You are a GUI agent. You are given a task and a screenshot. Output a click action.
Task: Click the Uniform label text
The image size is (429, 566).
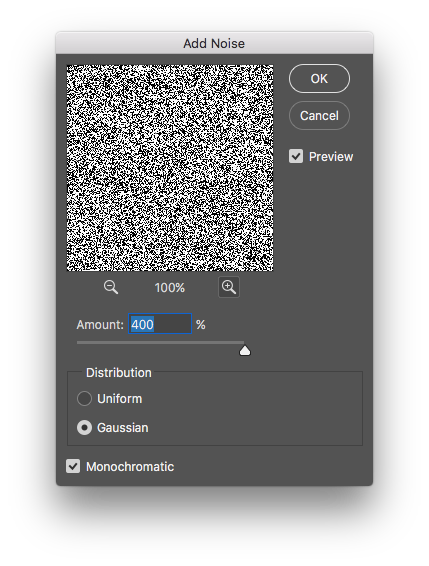pos(120,399)
